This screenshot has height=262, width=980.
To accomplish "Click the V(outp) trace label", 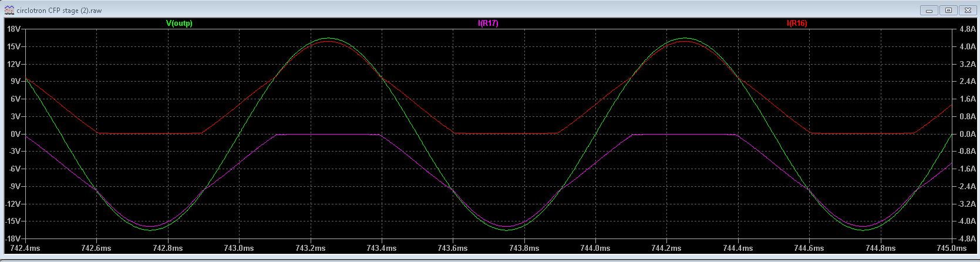I will (x=179, y=23).
